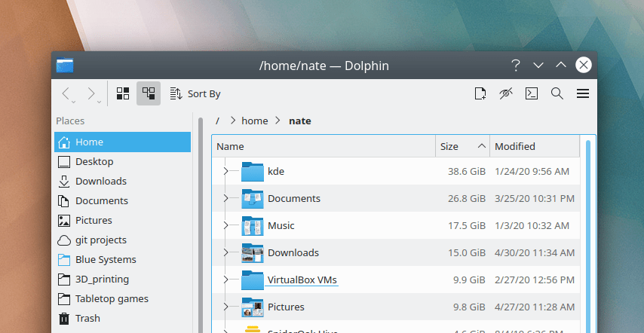Go back with the back arrow
644x333 pixels.
pyautogui.click(x=66, y=93)
